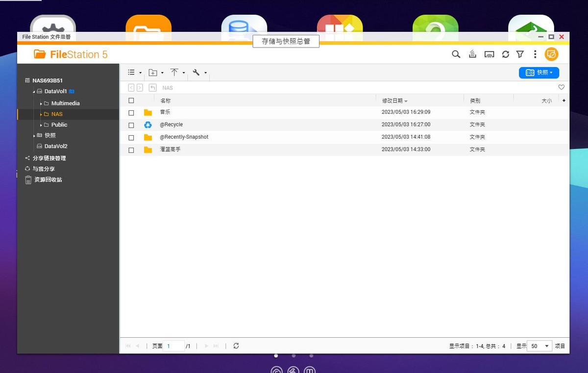The width and height of the screenshot is (588, 373).
Task: Navigate to parent folder with up arrow
Action: tap(153, 88)
